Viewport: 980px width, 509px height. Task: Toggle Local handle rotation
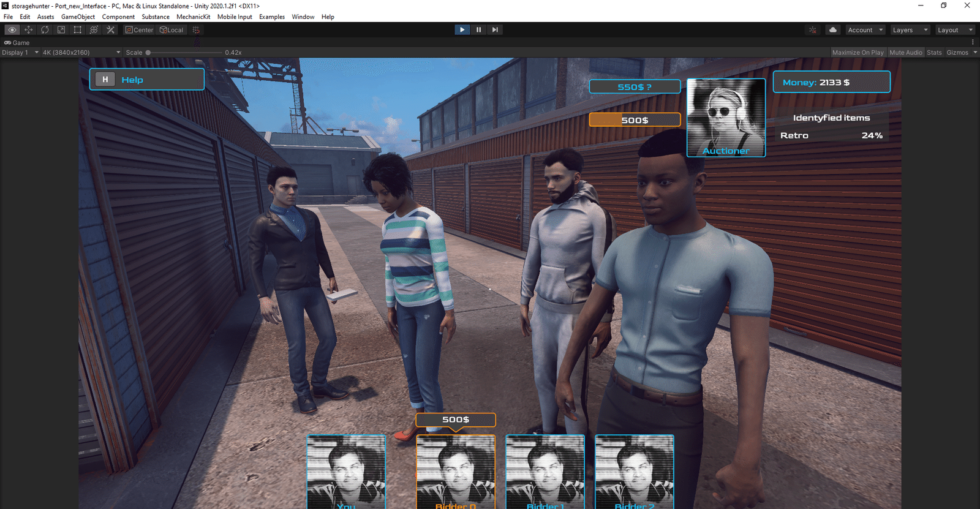pos(171,29)
